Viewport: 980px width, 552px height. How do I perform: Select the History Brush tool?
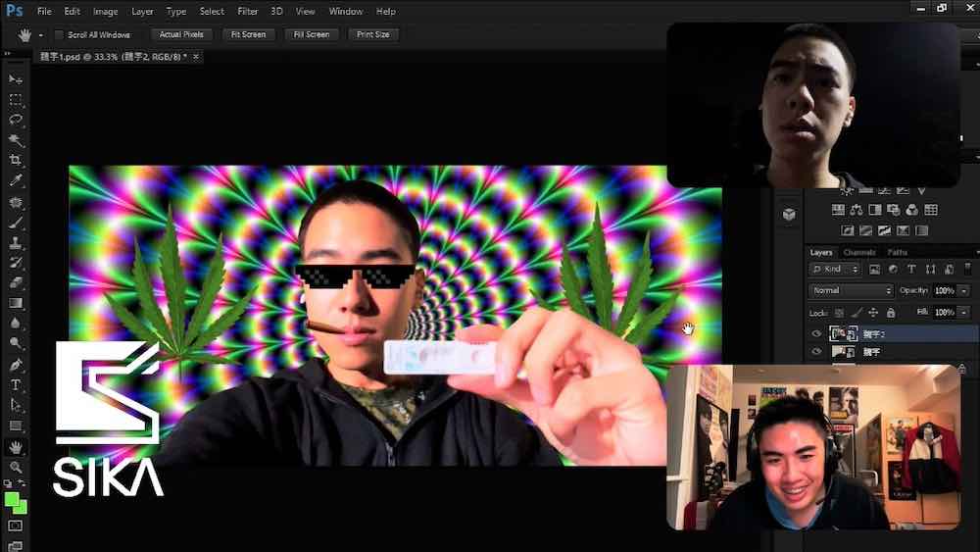click(16, 263)
